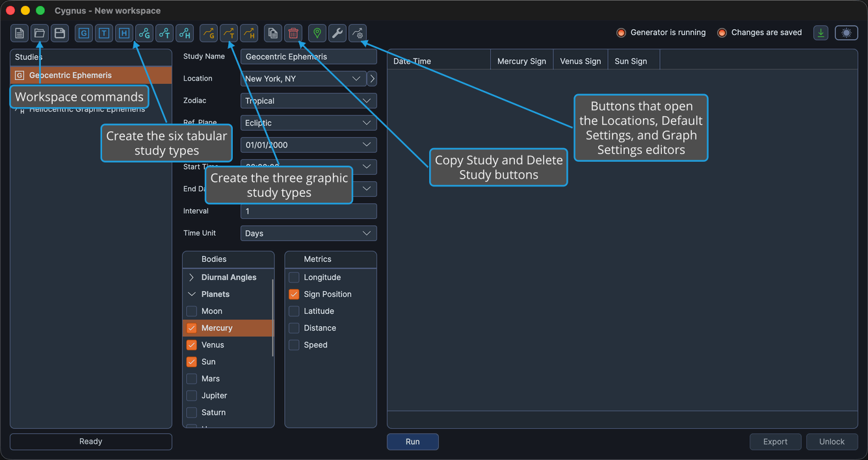Click the Venus Sign column header
The width and height of the screenshot is (868, 460).
pos(581,61)
